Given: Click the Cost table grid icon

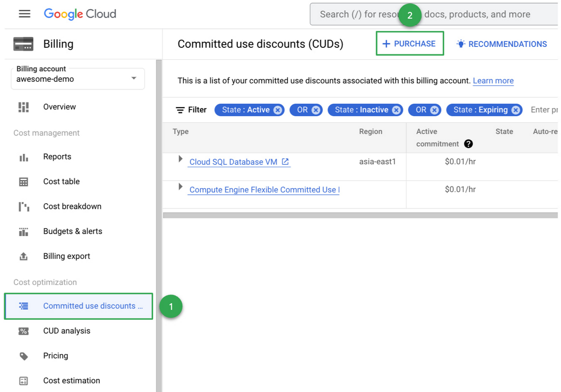Looking at the screenshot, I should [x=24, y=182].
